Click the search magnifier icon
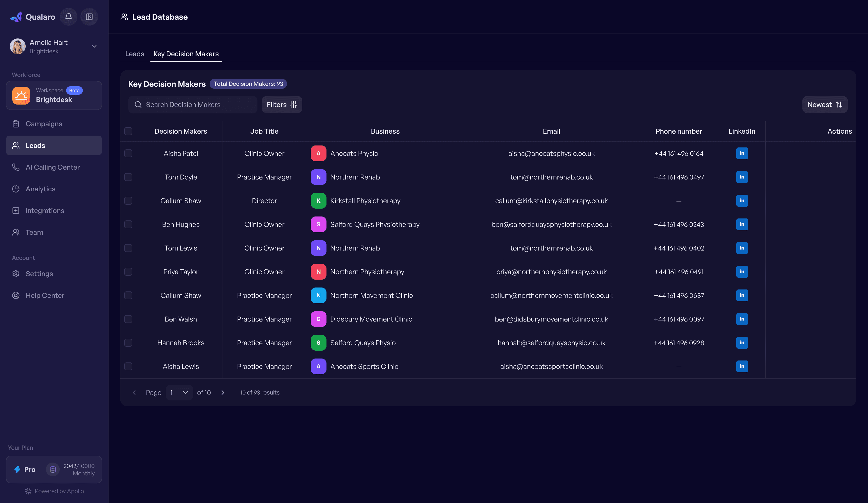The image size is (868, 503). 138,105
